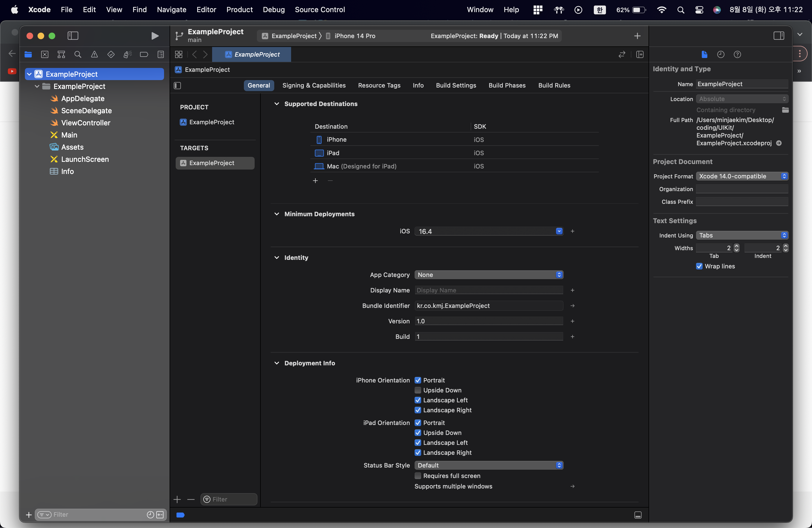This screenshot has width=812, height=528.
Task: Click add editor on right icon
Action: tap(640, 55)
